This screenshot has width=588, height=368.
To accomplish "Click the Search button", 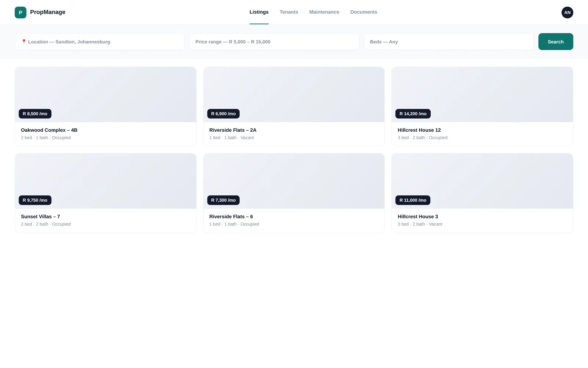I will [556, 42].
